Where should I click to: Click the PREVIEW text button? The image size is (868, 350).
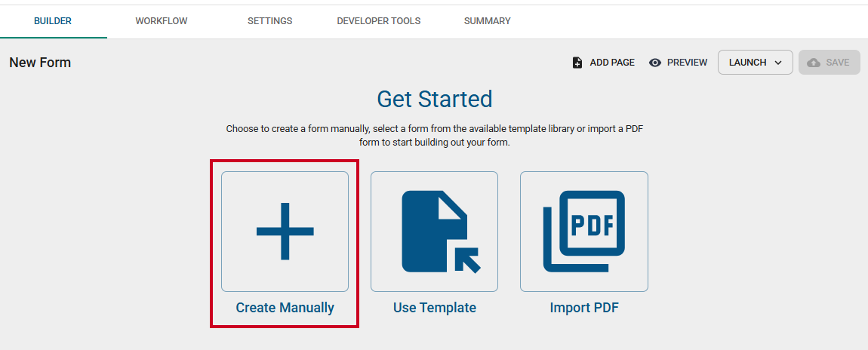click(687, 63)
